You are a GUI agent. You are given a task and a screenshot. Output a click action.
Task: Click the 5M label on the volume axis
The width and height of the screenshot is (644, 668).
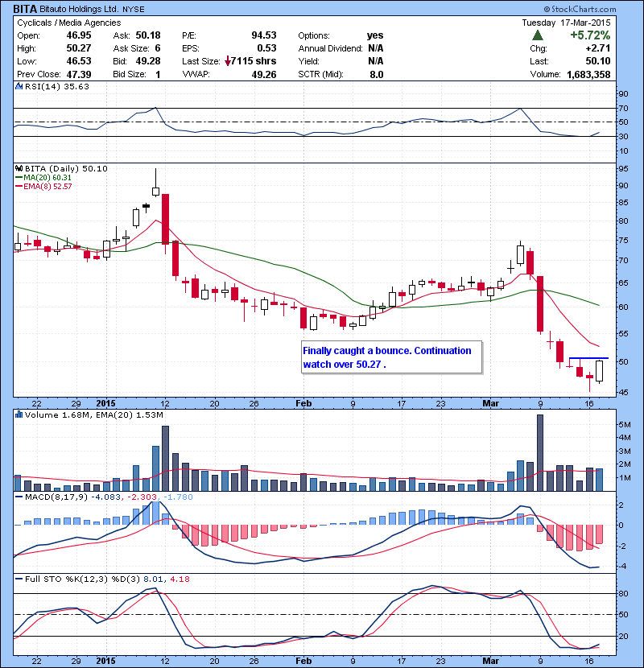625,424
